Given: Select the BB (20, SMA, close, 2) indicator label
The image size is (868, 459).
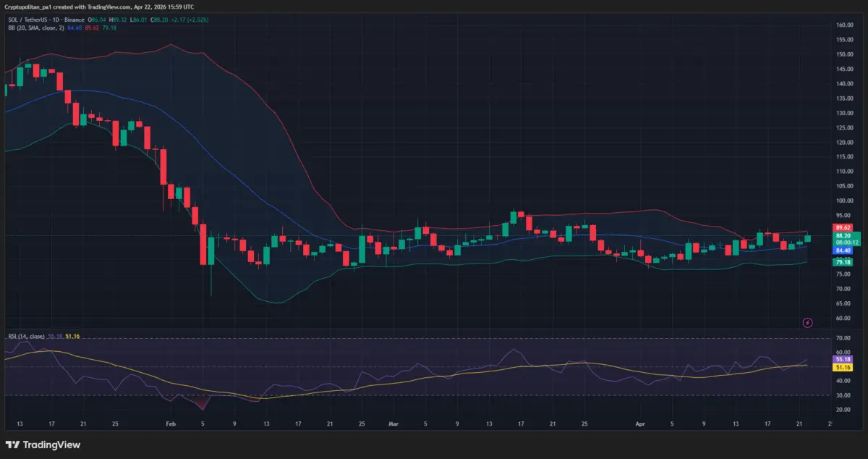Looking at the screenshot, I should click(35, 28).
